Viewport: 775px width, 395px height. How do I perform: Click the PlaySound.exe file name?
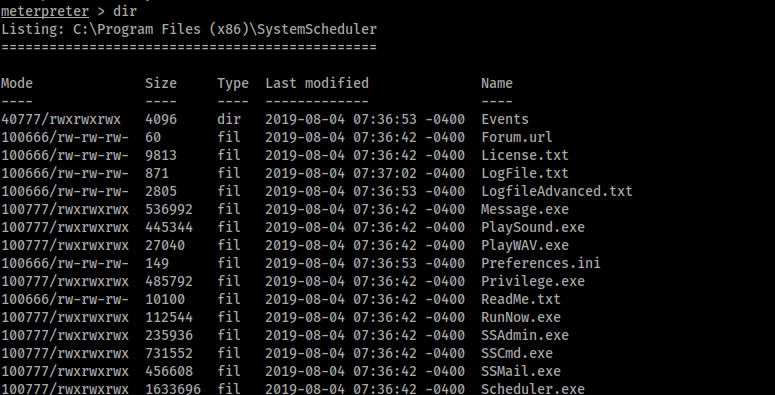tap(533, 227)
